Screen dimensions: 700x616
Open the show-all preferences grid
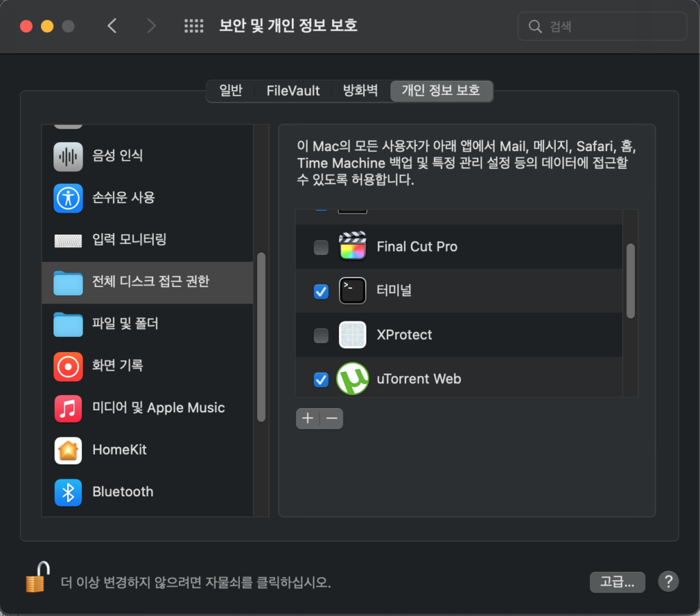(x=193, y=26)
